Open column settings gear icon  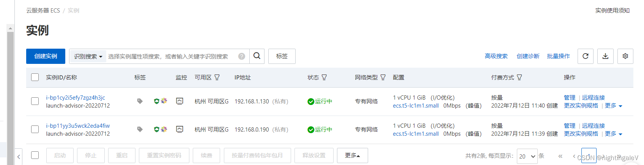coord(625,56)
